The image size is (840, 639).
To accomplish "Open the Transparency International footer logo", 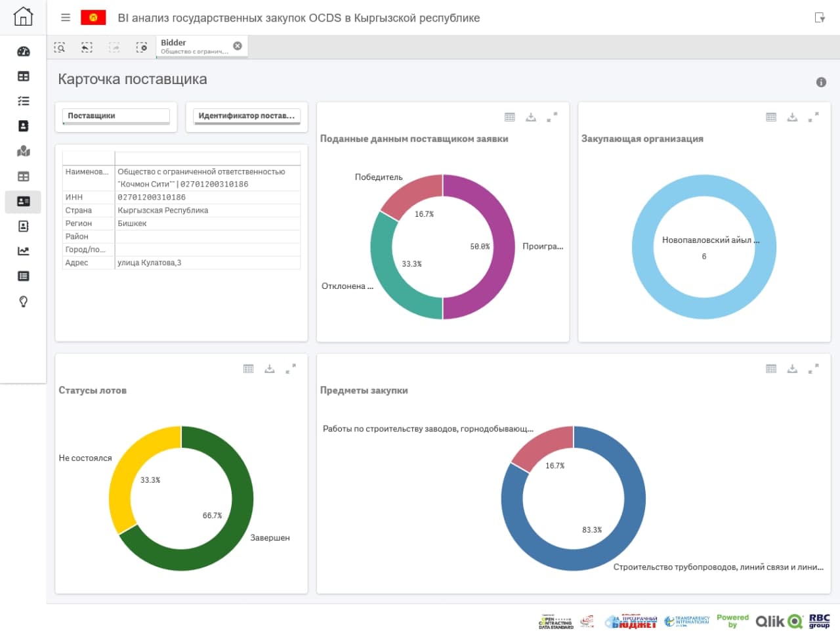I will (687, 621).
